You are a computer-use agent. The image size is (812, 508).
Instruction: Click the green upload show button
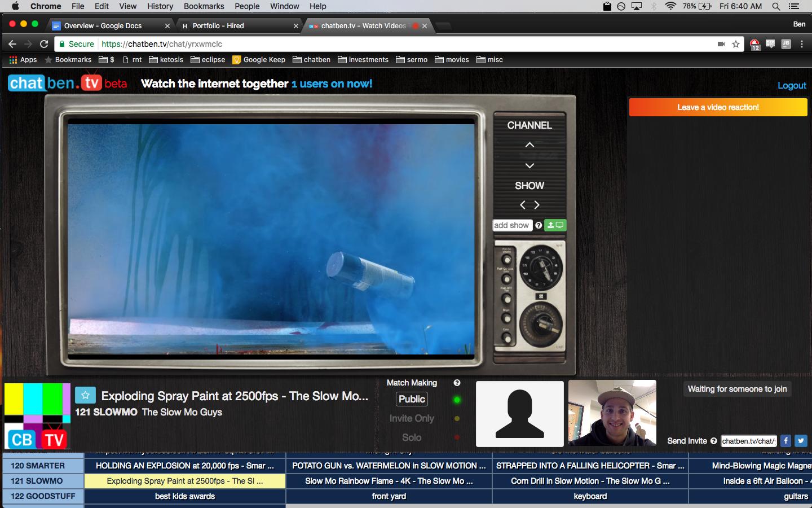click(x=555, y=225)
